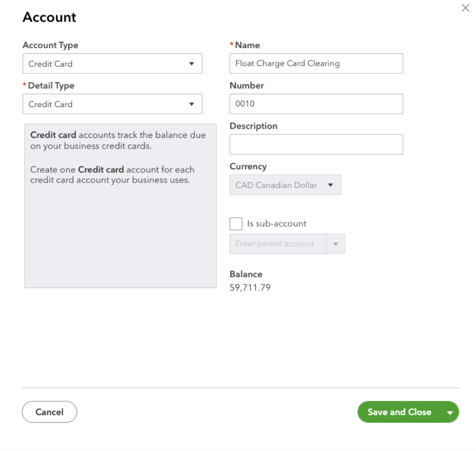Screen dimensions: 476x451
Task: Click the balance amount 59,711.79
Action: (250, 288)
